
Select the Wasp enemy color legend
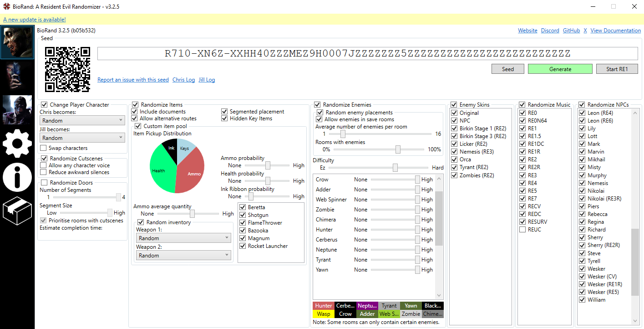[324, 314]
